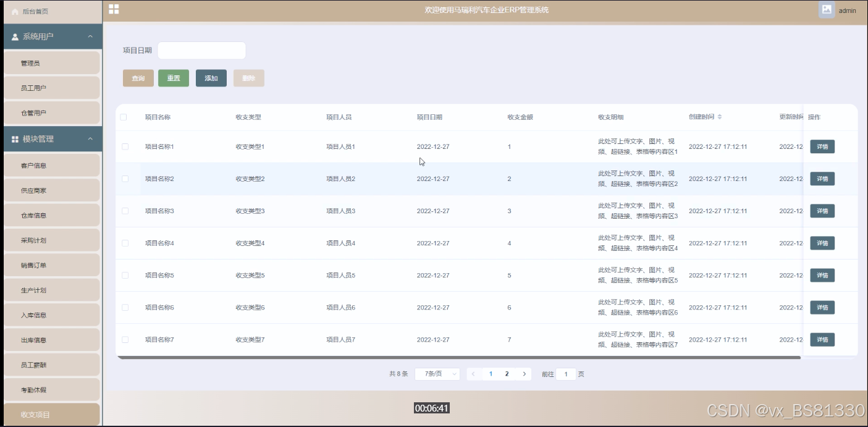This screenshot has height=427, width=868.
Task: Click the 收支金额 column header
Action: tap(520, 117)
